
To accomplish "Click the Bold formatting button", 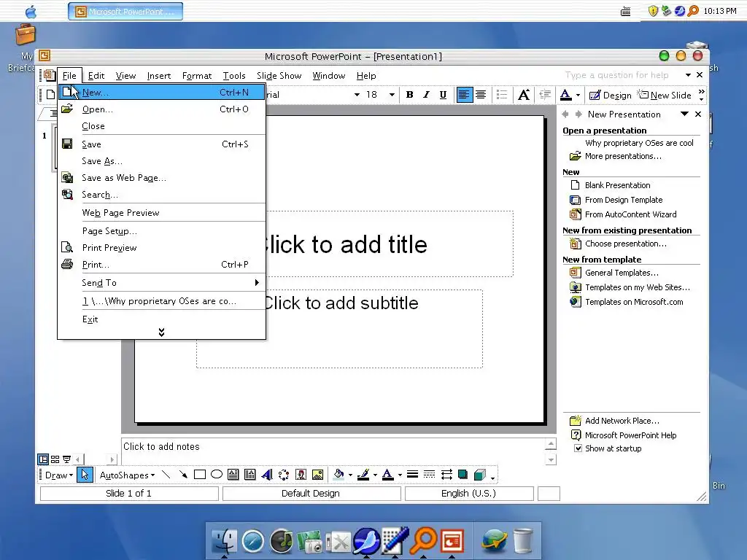I will tap(409, 95).
